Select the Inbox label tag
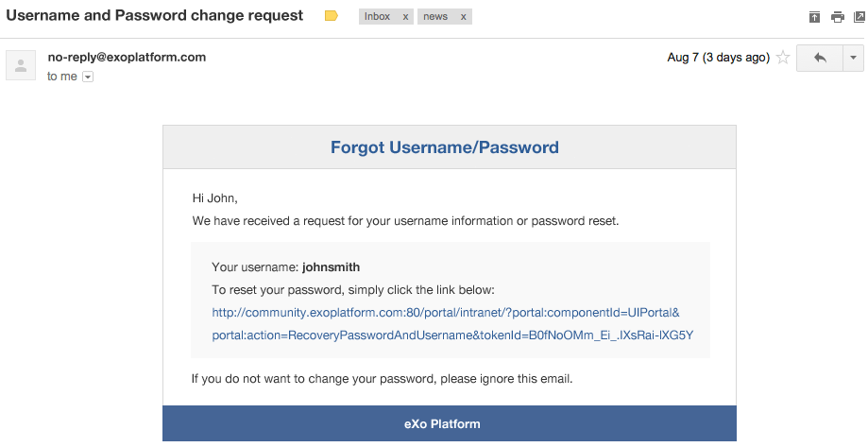This screenshot has height=447, width=868. click(378, 17)
